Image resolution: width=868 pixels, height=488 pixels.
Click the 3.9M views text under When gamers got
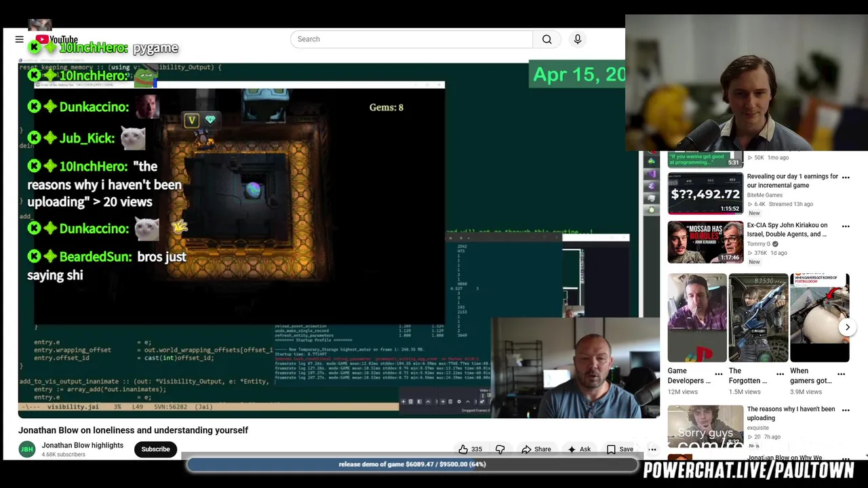point(806,392)
